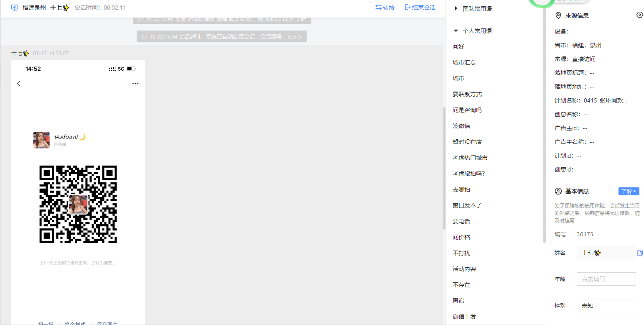Click the 省市 value 福建, 泉州
Image resolution: width=644 pixels, height=325 pixels.
point(587,45)
